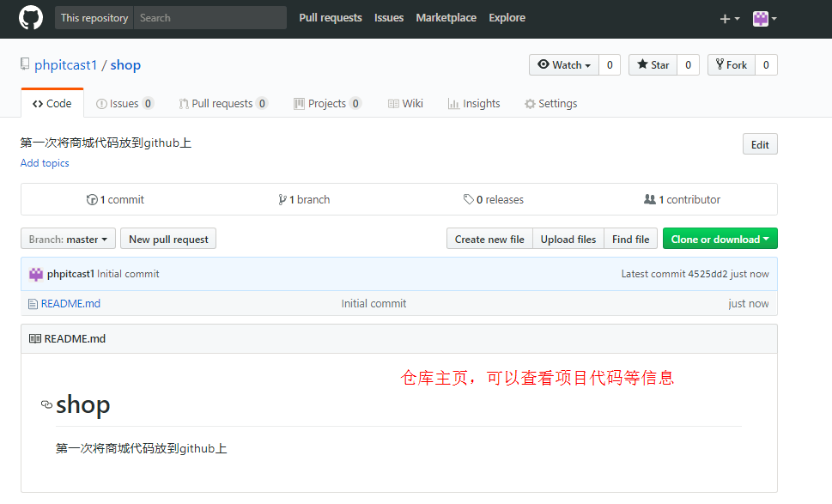Expand the Clone or download menu
The height and width of the screenshot is (504, 832).
click(x=720, y=240)
